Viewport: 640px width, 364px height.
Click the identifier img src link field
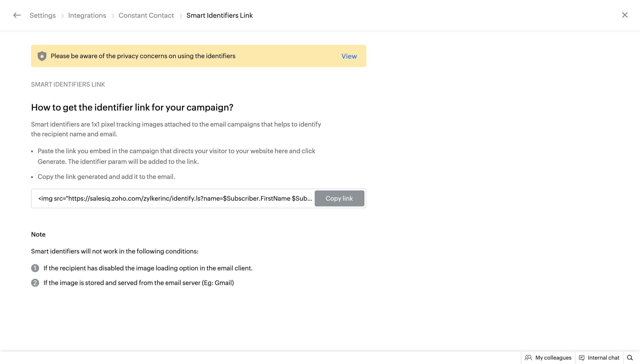click(x=175, y=198)
